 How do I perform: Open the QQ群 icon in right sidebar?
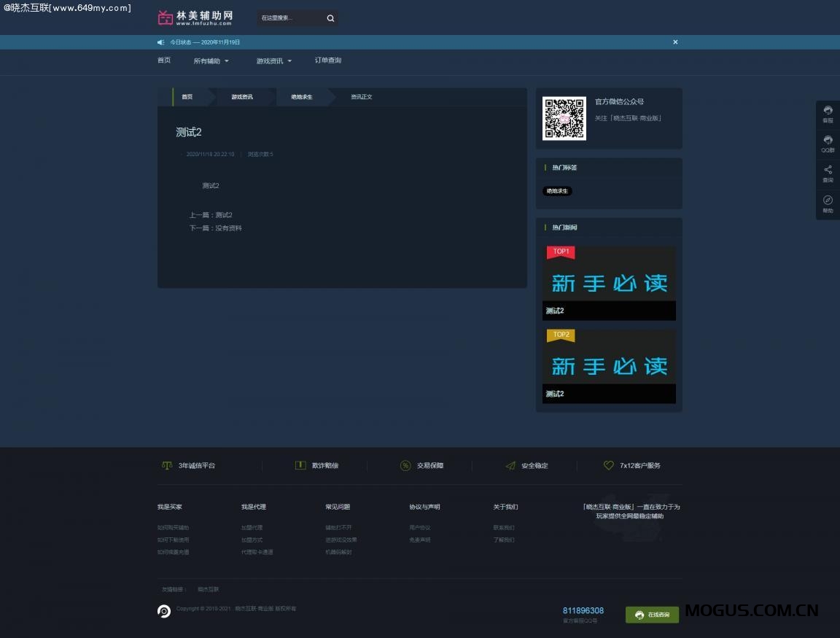828,143
